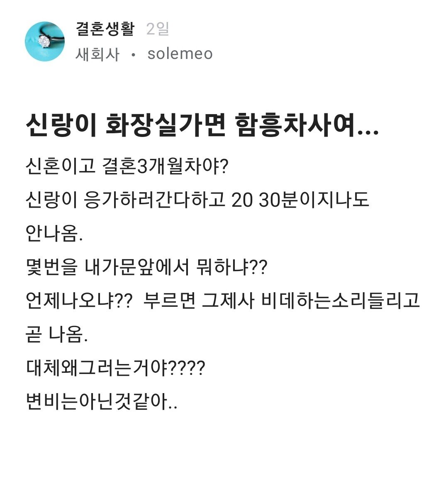Tap the line 곧 나옴.
The image size is (448, 489).
click(57, 334)
